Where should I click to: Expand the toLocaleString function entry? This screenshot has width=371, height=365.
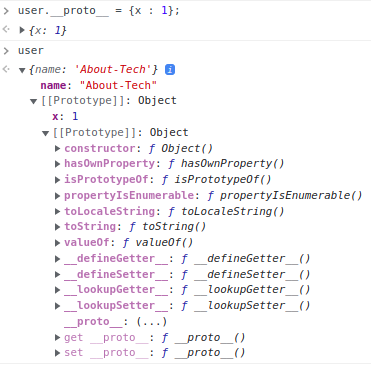coord(57,211)
